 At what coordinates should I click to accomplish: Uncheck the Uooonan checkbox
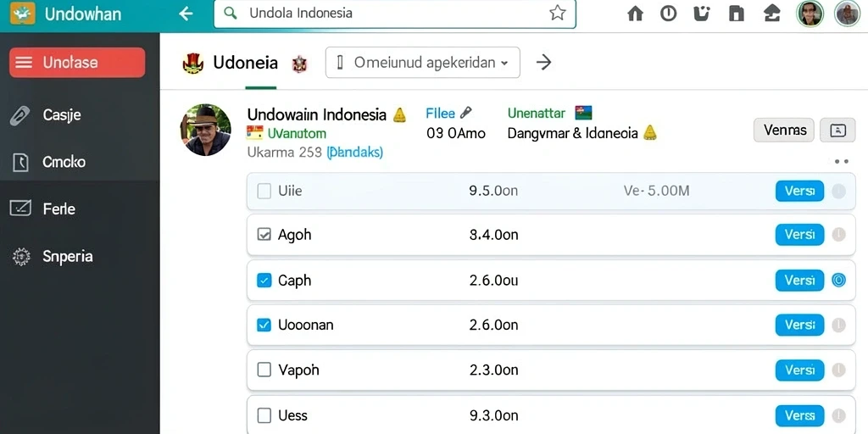tap(264, 325)
